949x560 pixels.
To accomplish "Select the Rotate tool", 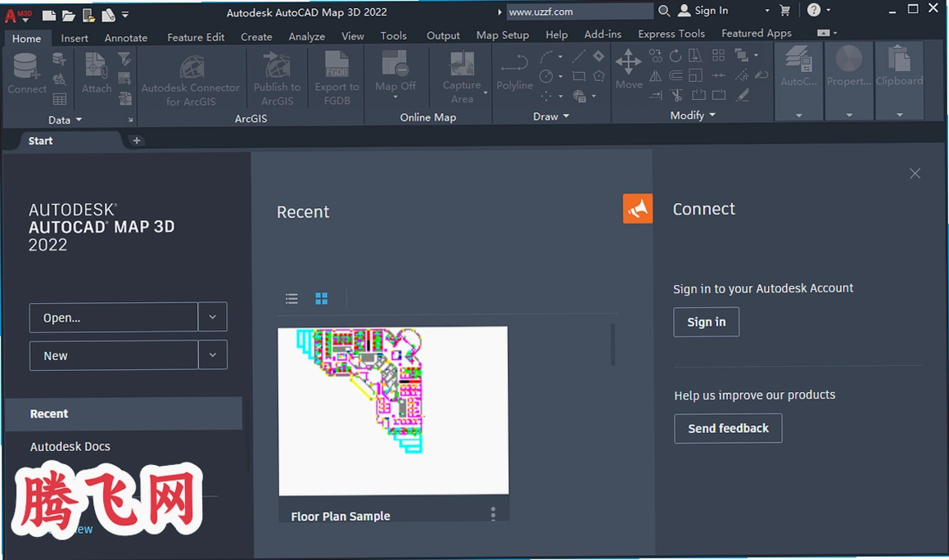I will pyautogui.click(x=676, y=56).
